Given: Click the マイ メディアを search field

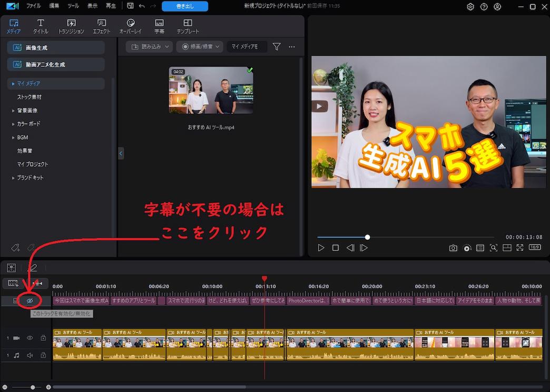Looking at the screenshot, I should point(247,47).
